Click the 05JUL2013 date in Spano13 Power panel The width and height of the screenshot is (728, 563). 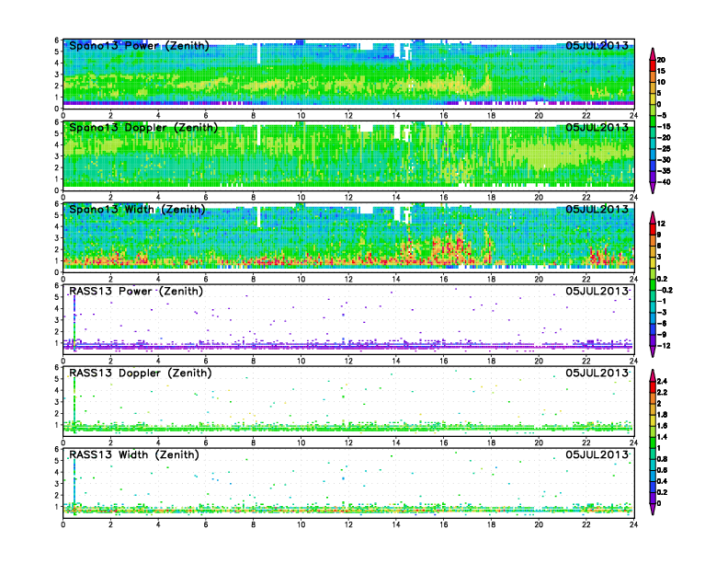597,46
